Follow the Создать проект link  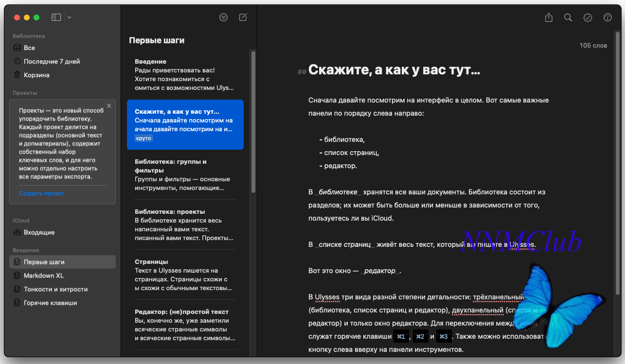pyautogui.click(x=42, y=193)
